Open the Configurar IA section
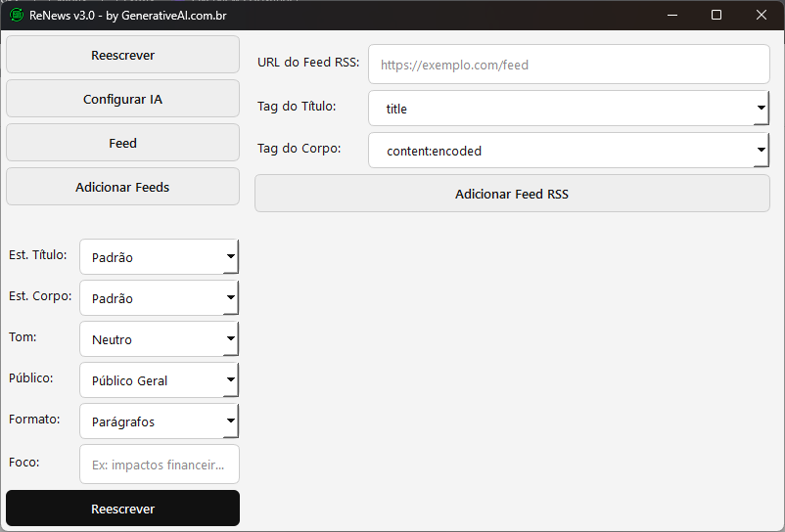This screenshot has height=532, width=785. (x=122, y=99)
